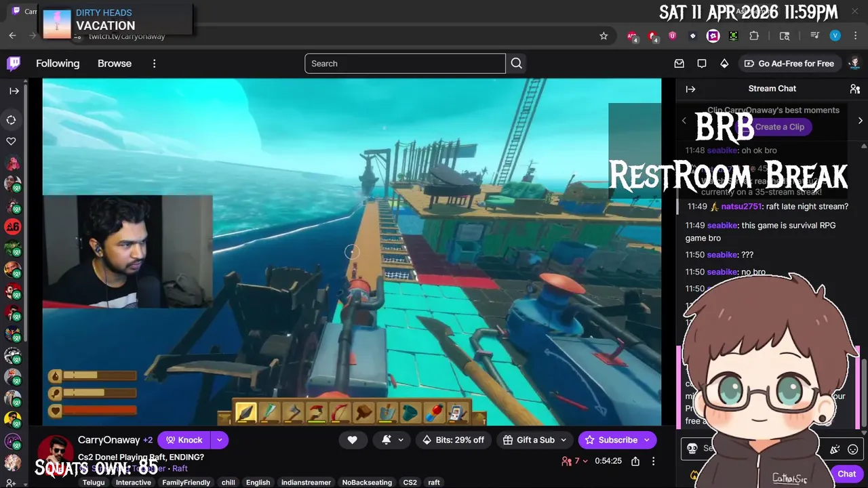Open the Twitch inbox tray icon
Screen dimensions: 868x488
[x=679, y=64]
